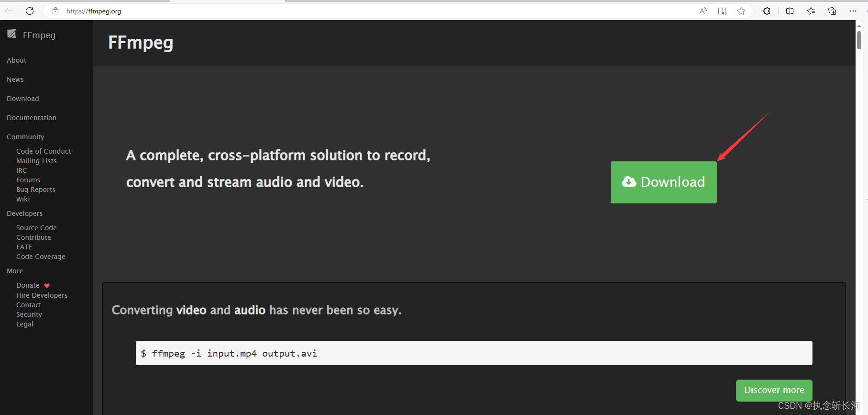Open the About page in sidebar
This screenshot has width=868, height=415.
16,60
